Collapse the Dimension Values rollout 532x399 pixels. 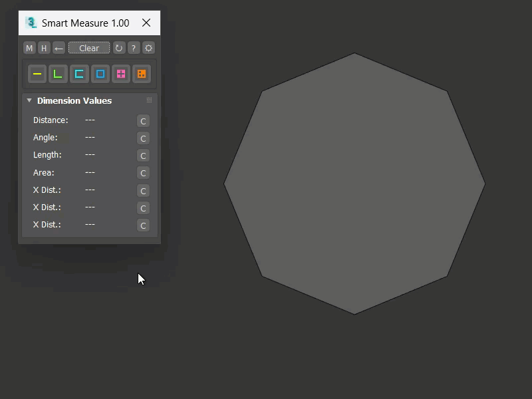click(x=29, y=100)
